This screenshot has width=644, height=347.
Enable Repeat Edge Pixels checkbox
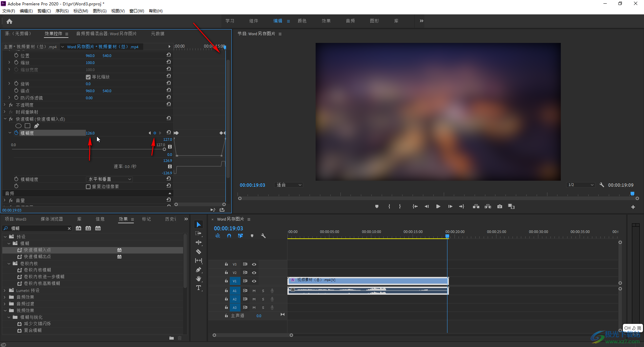click(88, 187)
